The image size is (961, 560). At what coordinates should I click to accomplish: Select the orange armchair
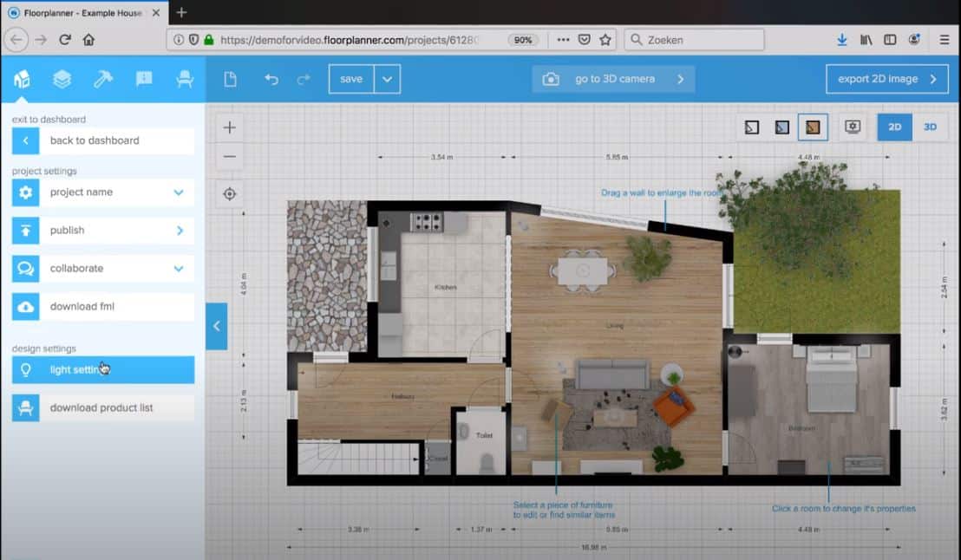point(674,407)
